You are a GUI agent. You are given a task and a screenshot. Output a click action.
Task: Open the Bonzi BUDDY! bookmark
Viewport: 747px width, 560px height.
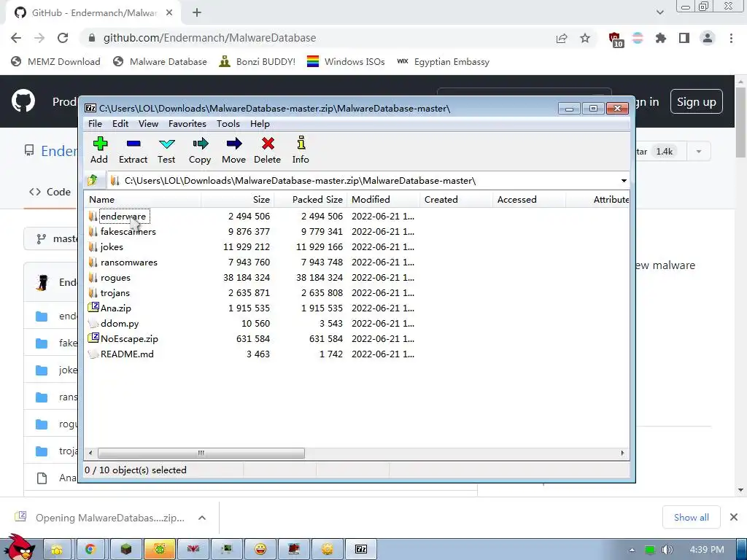coord(258,61)
